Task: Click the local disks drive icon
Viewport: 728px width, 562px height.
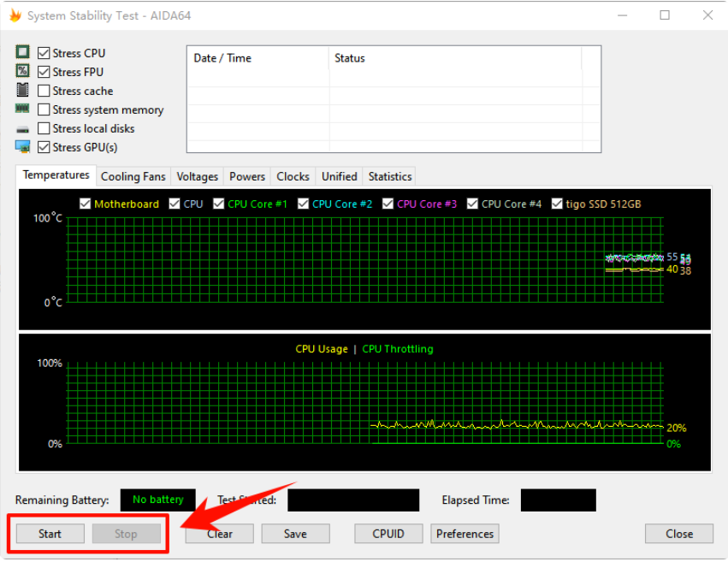Action: click(x=22, y=129)
